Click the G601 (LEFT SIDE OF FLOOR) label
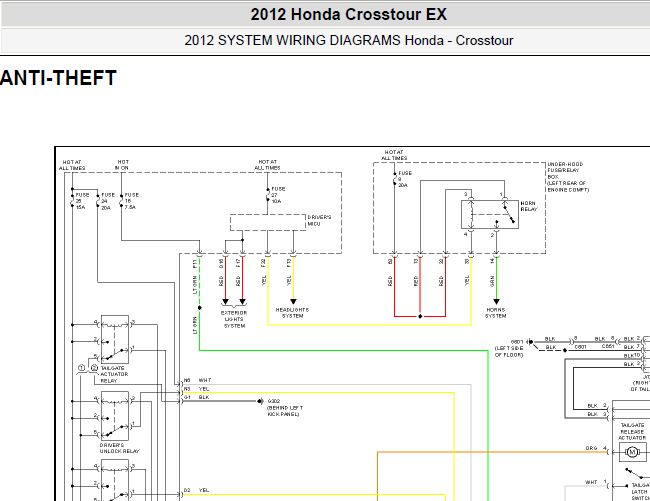 (509, 348)
